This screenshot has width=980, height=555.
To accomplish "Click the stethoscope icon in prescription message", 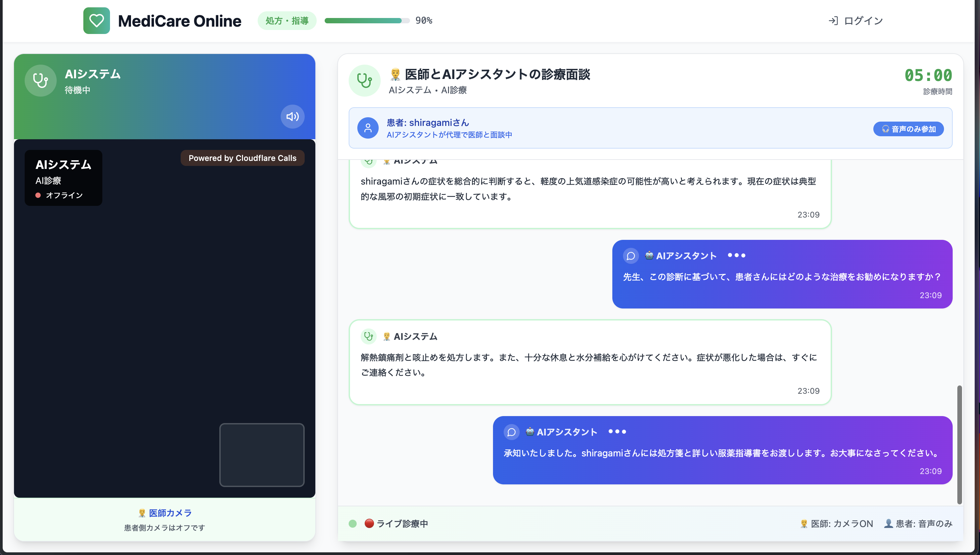I will (x=368, y=336).
